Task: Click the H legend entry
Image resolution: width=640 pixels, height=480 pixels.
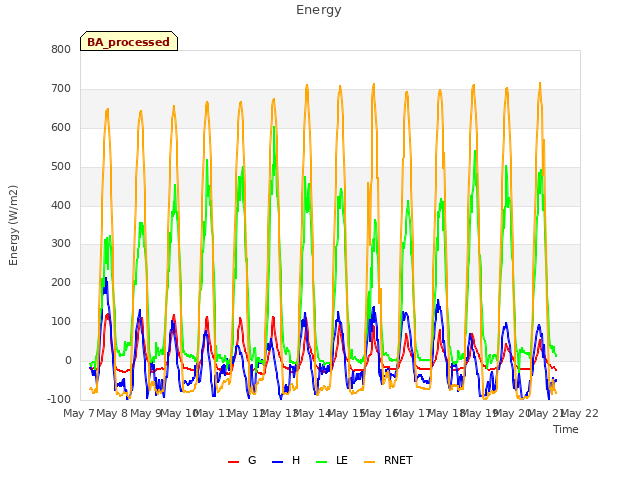Action: tap(286, 460)
